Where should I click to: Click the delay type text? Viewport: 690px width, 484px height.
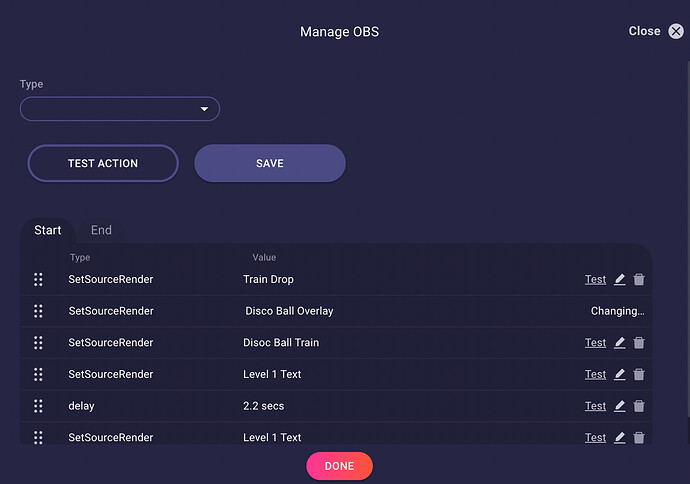pyautogui.click(x=81, y=406)
